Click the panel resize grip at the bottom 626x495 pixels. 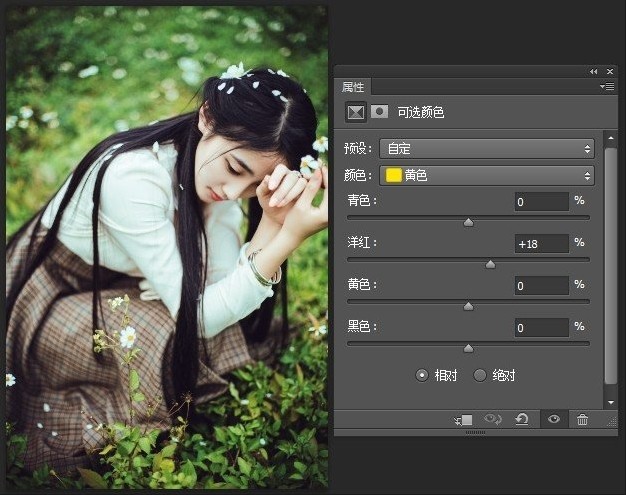[x=475, y=432]
